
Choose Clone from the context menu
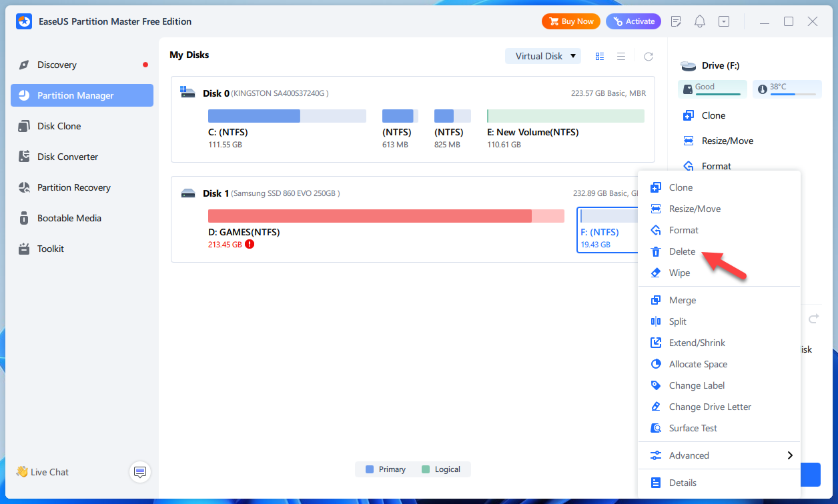point(719,187)
